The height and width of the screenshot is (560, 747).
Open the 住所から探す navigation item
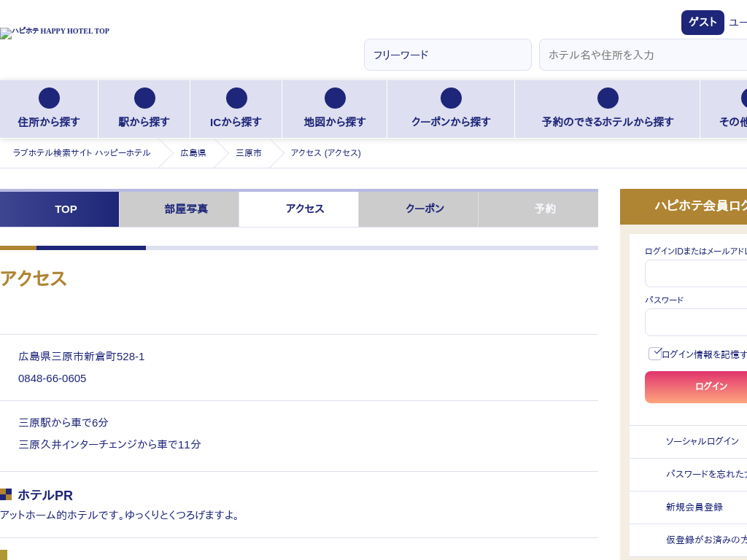coord(49,109)
